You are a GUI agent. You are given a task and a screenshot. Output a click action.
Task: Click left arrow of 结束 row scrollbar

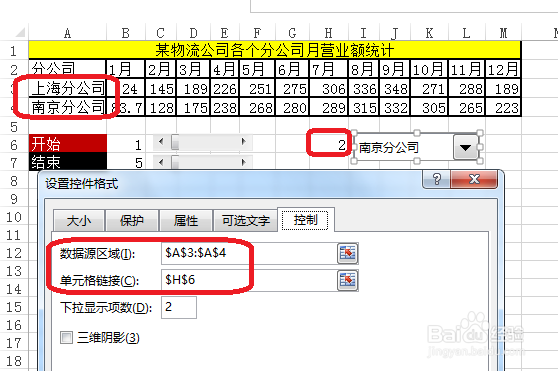pos(161,162)
